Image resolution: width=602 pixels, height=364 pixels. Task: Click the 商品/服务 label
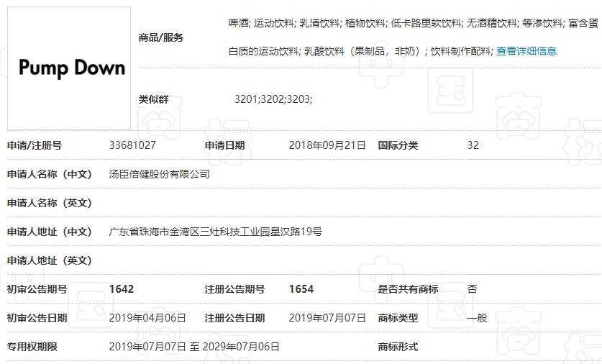(161, 37)
